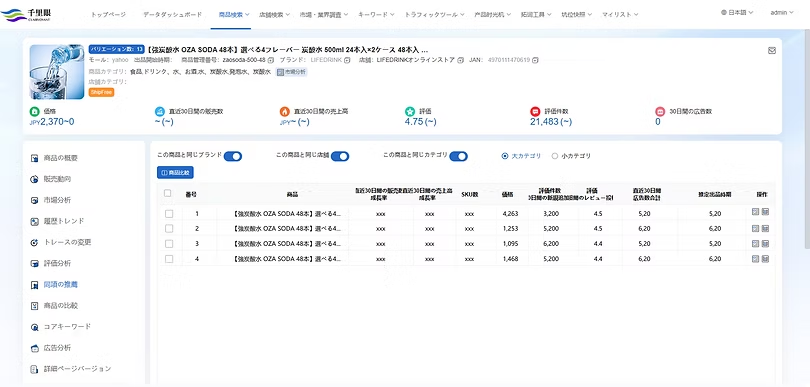Click first action icon in row 4
Screen dimensions: 810x387
pyautogui.click(x=755, y=258)
